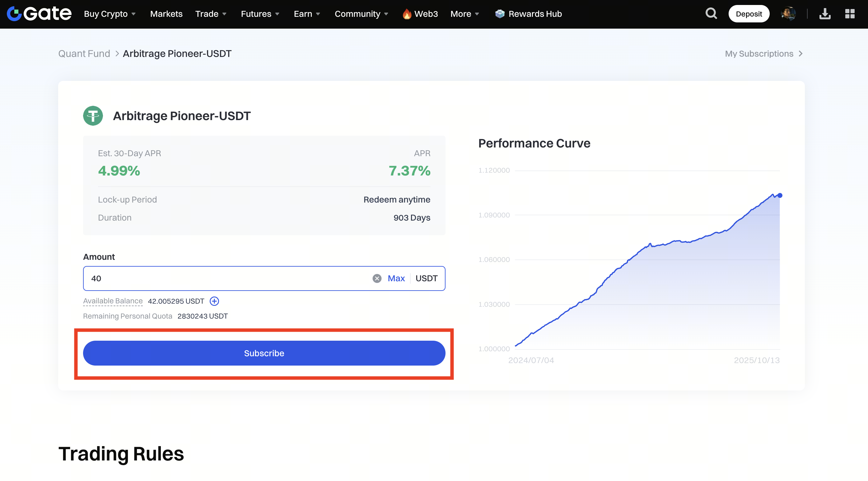Expand the Trade dropdown menu
Viewport: 868px width, 481px height.
click(x=211, y=14)
